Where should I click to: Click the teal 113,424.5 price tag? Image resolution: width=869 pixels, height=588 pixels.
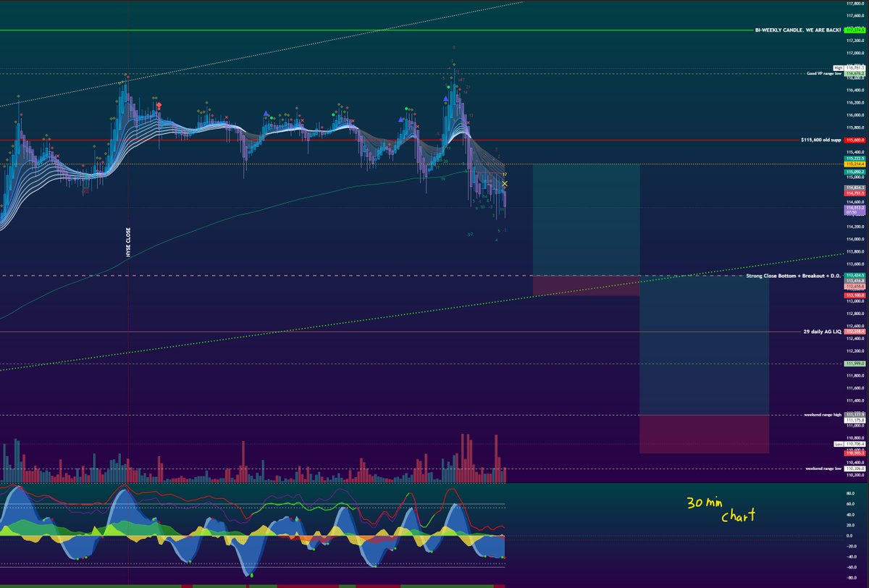855,276
